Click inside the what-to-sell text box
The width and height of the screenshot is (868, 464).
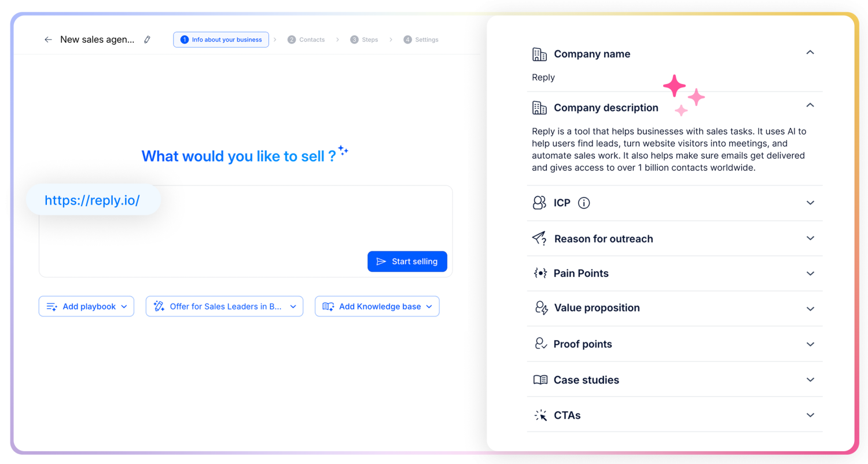click(245, 231)
